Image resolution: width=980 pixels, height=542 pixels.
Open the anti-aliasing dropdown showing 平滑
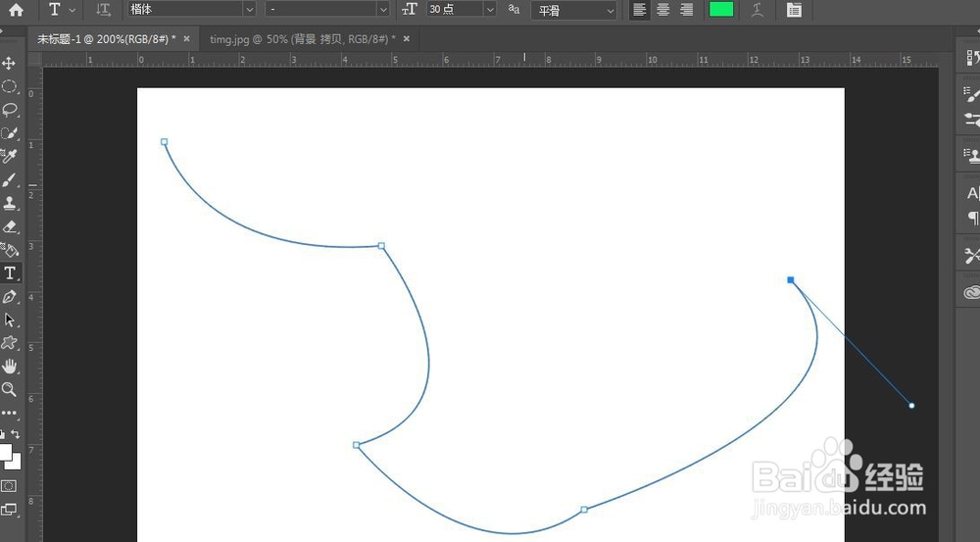tap(573, 10)
